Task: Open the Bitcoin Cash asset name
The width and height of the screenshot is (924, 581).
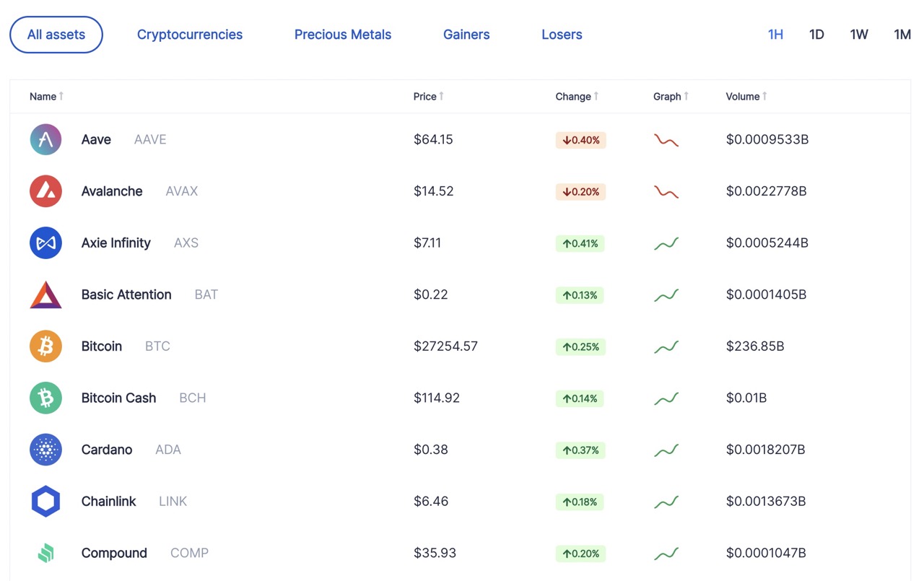Action: tap(119, 398)
